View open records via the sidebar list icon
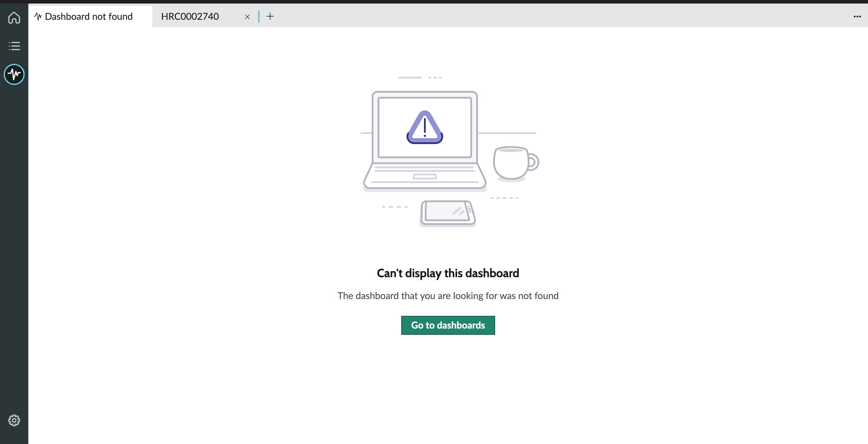Viewport: 868px width, 444px height. [x=14, y=46]
